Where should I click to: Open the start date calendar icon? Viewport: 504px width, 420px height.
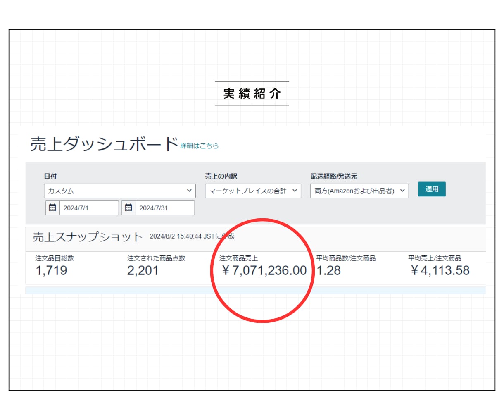click(x=52, y=208)
